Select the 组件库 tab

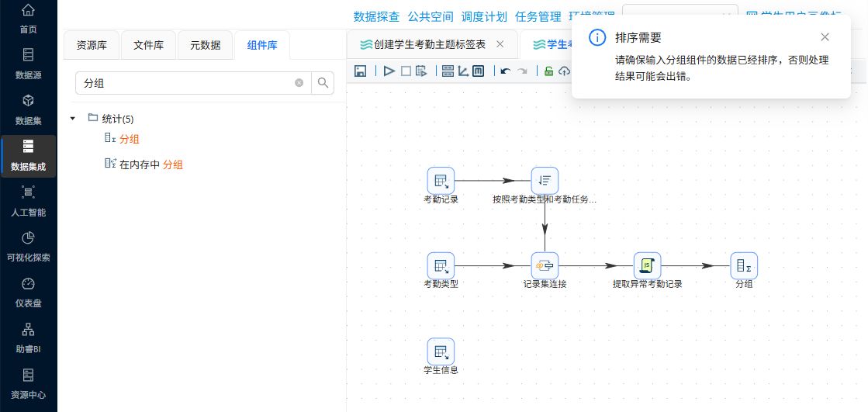tap(262, 46)
